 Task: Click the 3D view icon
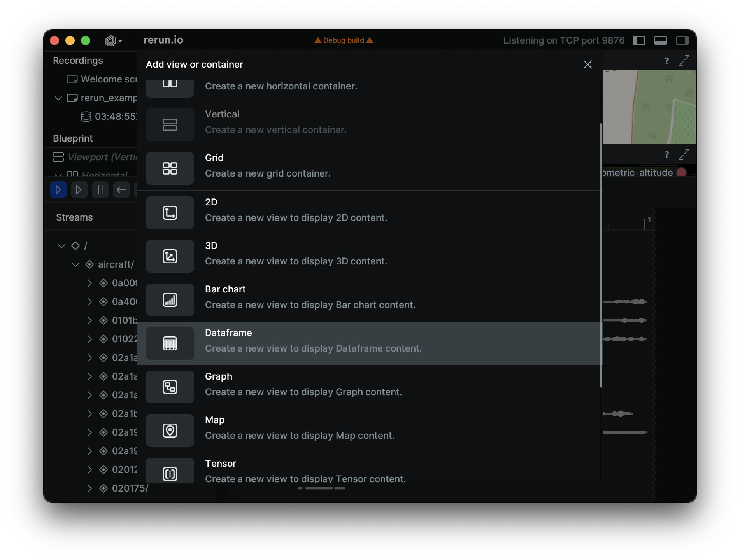point(170,256)
